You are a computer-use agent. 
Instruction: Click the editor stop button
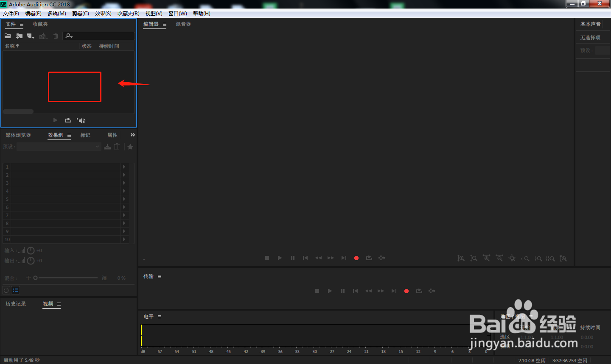coord(267,258)
